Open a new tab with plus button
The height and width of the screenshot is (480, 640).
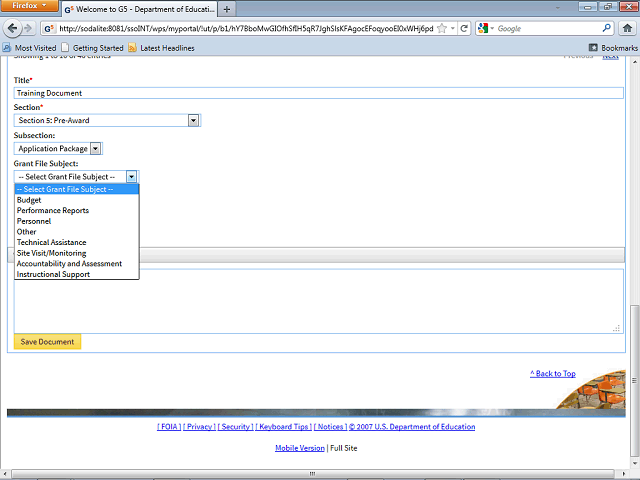pyautogui.click(x=227, y=9)
